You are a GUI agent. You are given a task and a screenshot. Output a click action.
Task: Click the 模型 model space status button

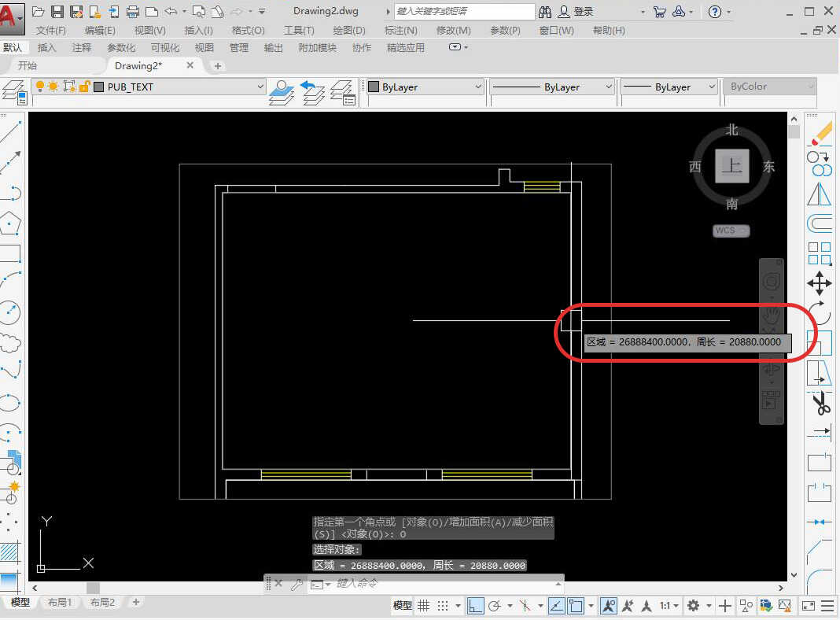(x=403, y=606)
